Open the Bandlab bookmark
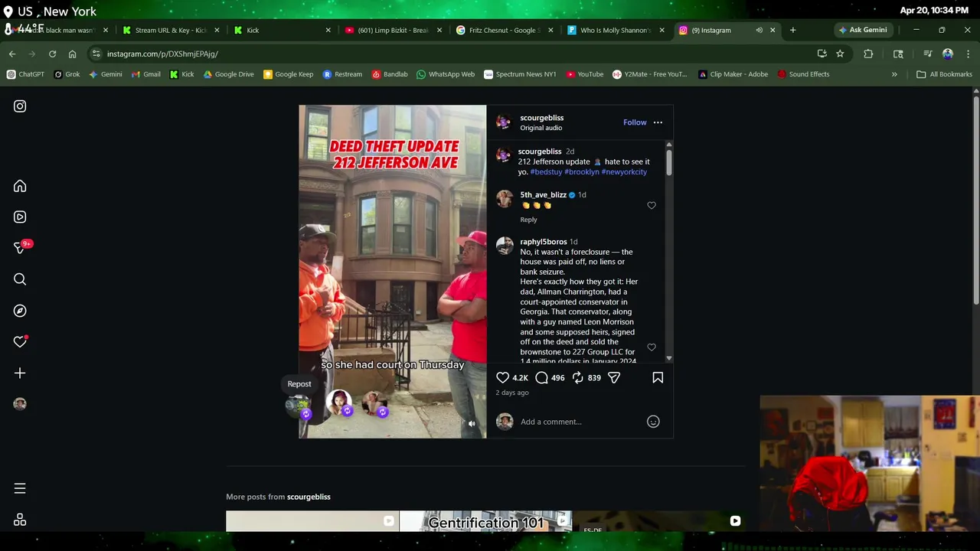 [390, 74]
